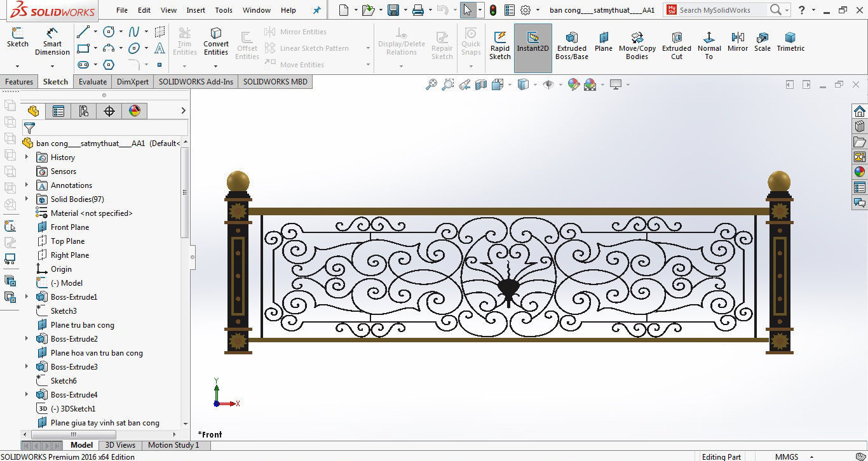Image resolution: width=868 pixels, height=461 pixels.
Task: Toggle the Instant2D mode
Action: (x=532, y=48)
